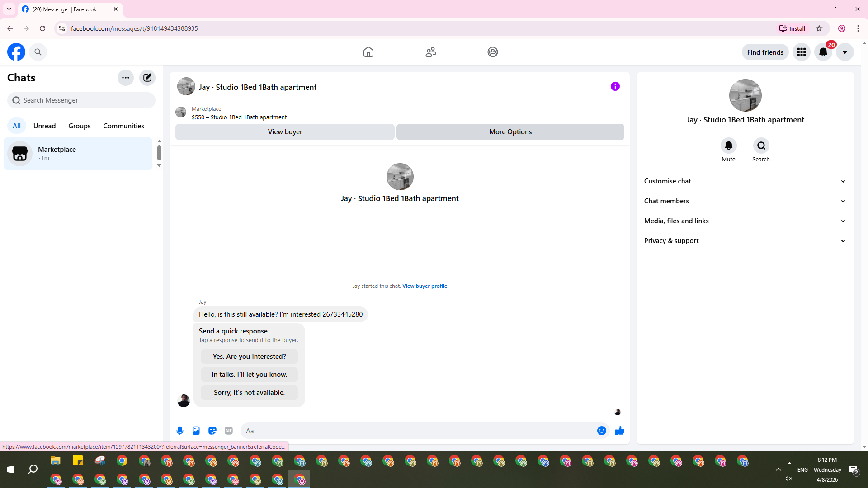Open the emoji picker in message box

click(601, 431)
